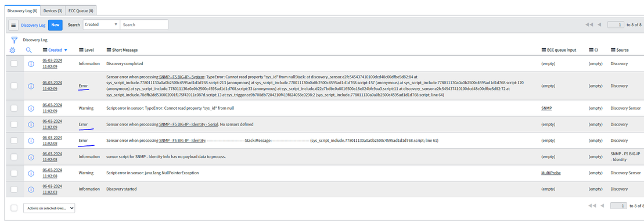Viewport: 644px width, 222px height.
Task: Click the Short Message column menu icon
Action: 109,50
